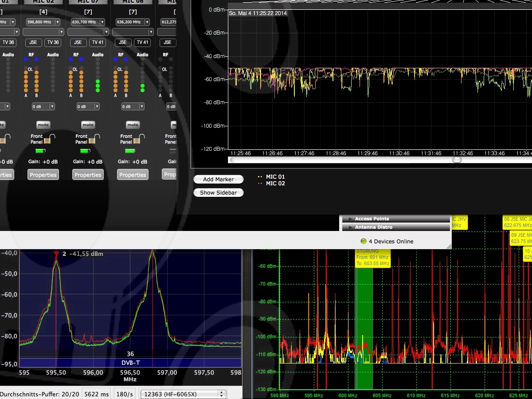Click TV 36 button on MIC 02
Screen dimensions: 532x399
(x=53, y=43)
